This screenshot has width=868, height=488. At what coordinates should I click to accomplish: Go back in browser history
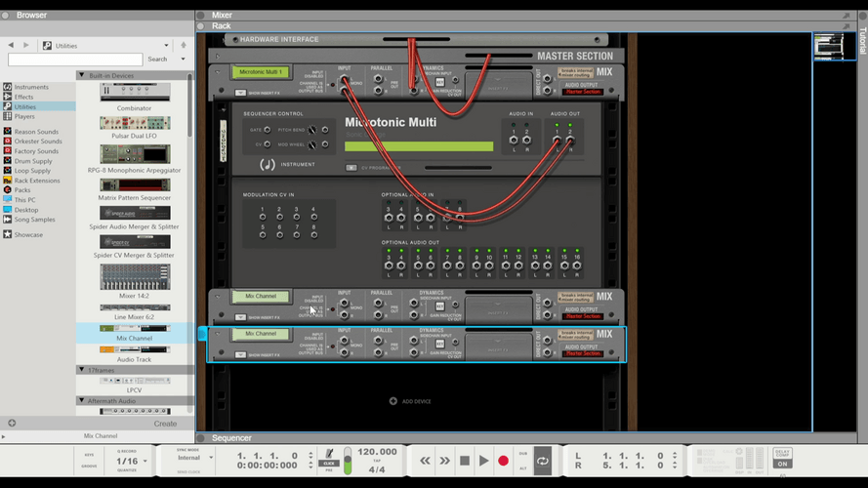point(11,45)
